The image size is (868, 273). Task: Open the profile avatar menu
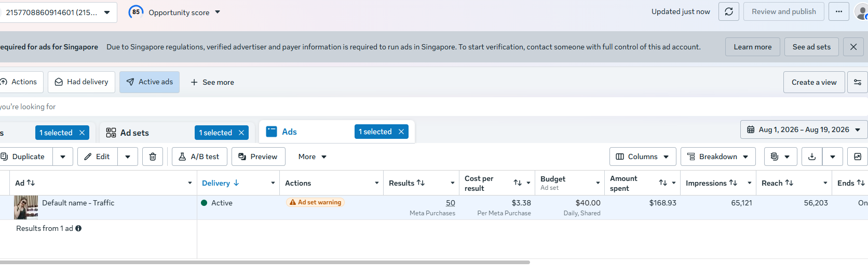point(861,11)
